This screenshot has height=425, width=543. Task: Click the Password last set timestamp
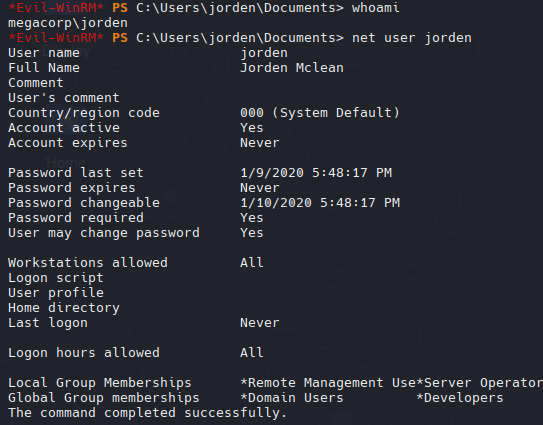(316, 172)
